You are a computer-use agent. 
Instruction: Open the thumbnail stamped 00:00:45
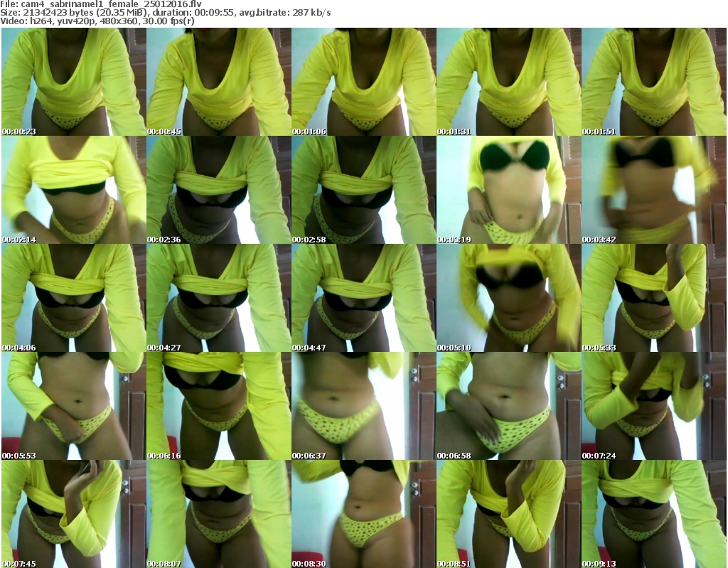point(219,82)
